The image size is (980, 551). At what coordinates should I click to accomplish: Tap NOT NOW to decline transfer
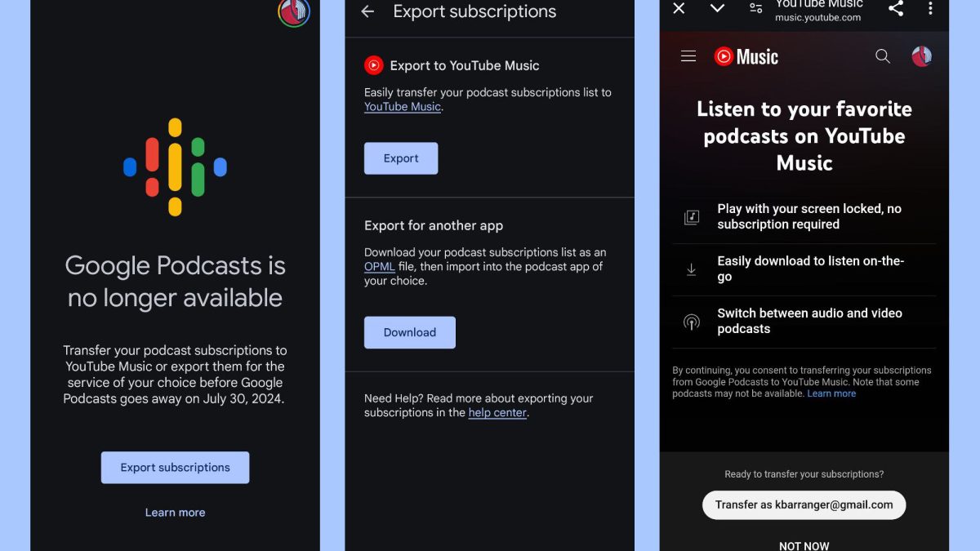(804, 545)
